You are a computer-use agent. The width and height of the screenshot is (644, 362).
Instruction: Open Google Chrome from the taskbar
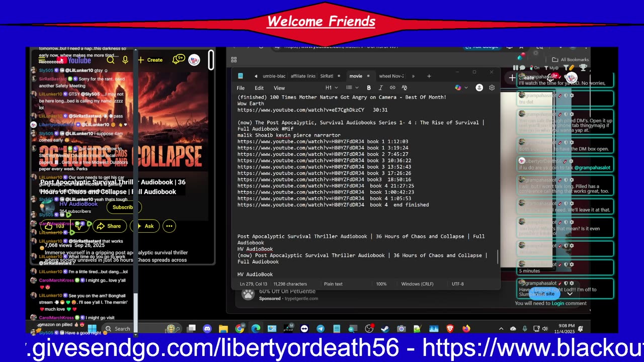click(x=239, y=329)
